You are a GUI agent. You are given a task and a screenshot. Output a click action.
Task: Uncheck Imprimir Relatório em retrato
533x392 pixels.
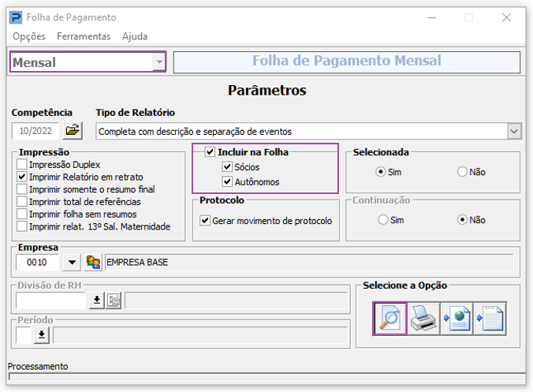[x=22, y=177]
